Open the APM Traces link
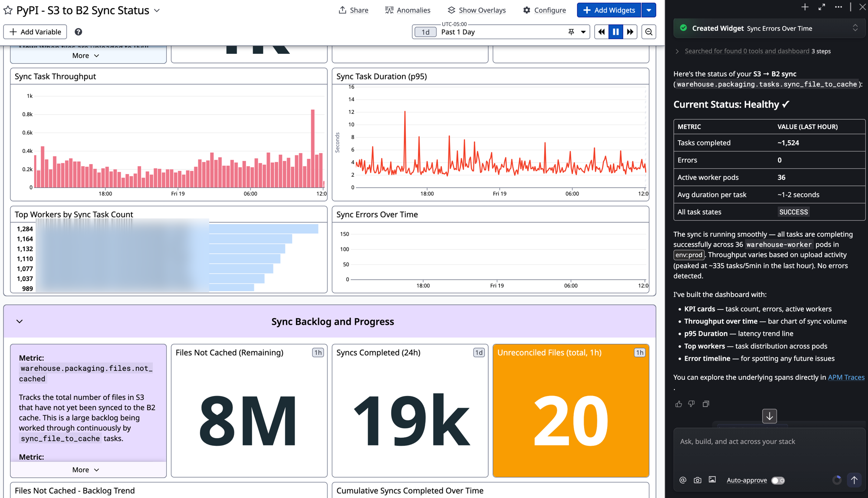Image resolution: width=868 pixels, height=498 pixels. pyautogui.click(x=846, y=377)
